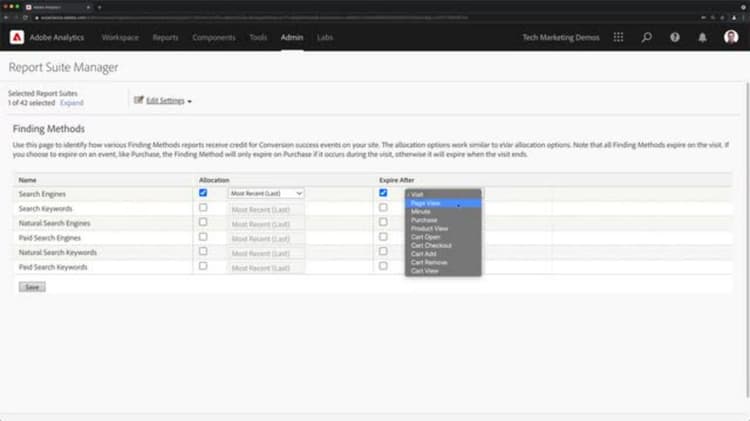The height and width of the screenshot is (421, 750).
Task: Click the Edit Settings pencil icon
Action: pyautogui.click(x=139, y=100)
